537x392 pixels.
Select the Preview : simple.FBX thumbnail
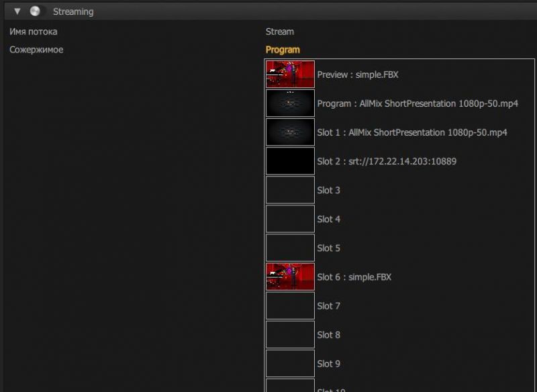click(290, 75)
